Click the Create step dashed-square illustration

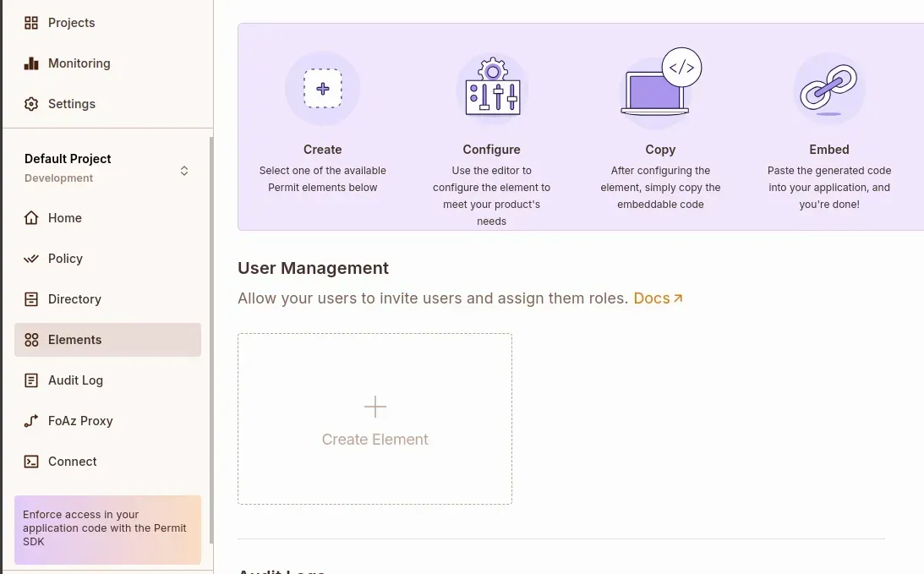tap(322, 89)
